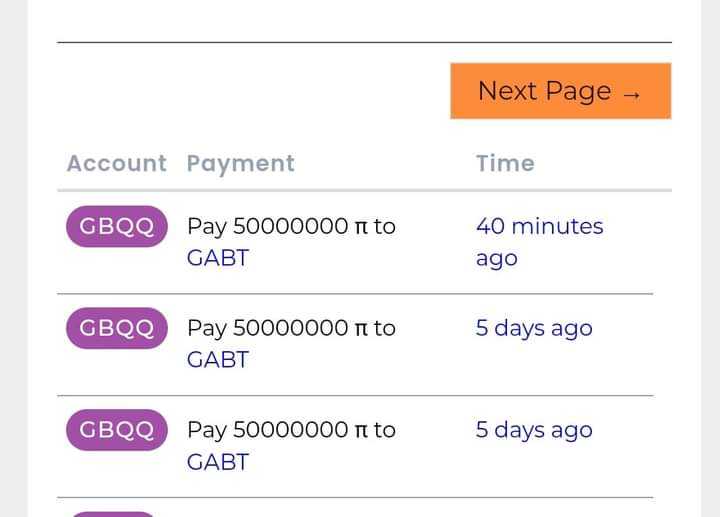Image resolution: width=720 pixels, height=517 pixels.
Task: Click the Next Page button
Action: click(x=560, y=91)
